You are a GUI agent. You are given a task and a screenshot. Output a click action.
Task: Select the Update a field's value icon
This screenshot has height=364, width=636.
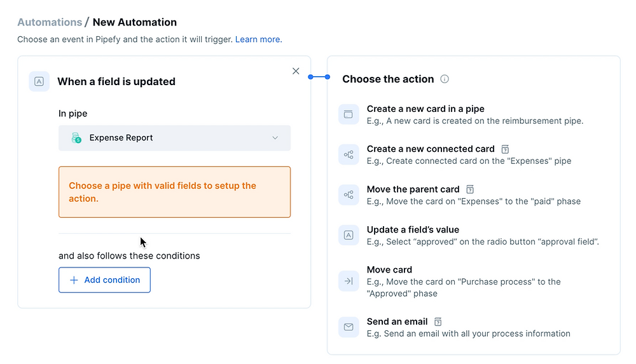point(349,235)
